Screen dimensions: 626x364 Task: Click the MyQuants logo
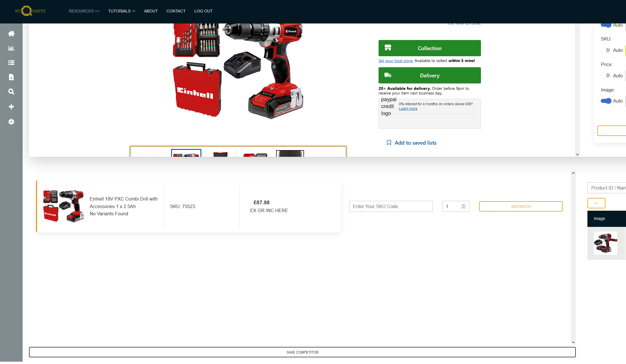(x=30, y=11)
